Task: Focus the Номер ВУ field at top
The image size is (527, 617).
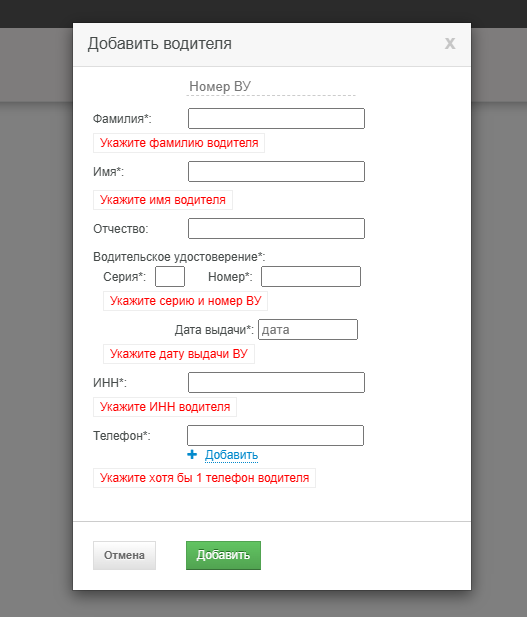Action: tap(271, 87)
